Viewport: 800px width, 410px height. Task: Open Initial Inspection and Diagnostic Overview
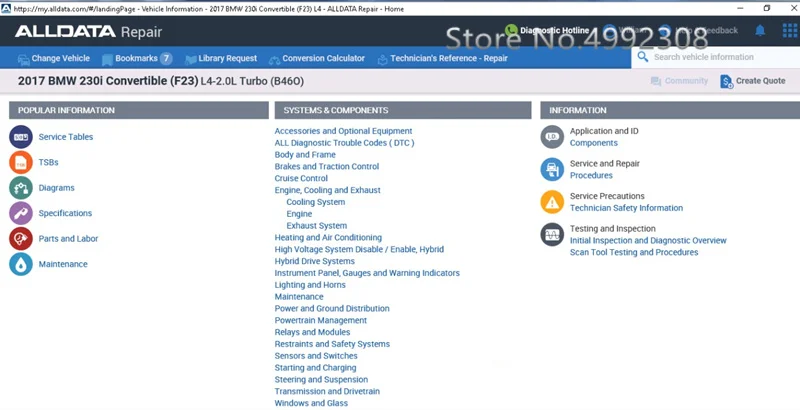point(648,240)
